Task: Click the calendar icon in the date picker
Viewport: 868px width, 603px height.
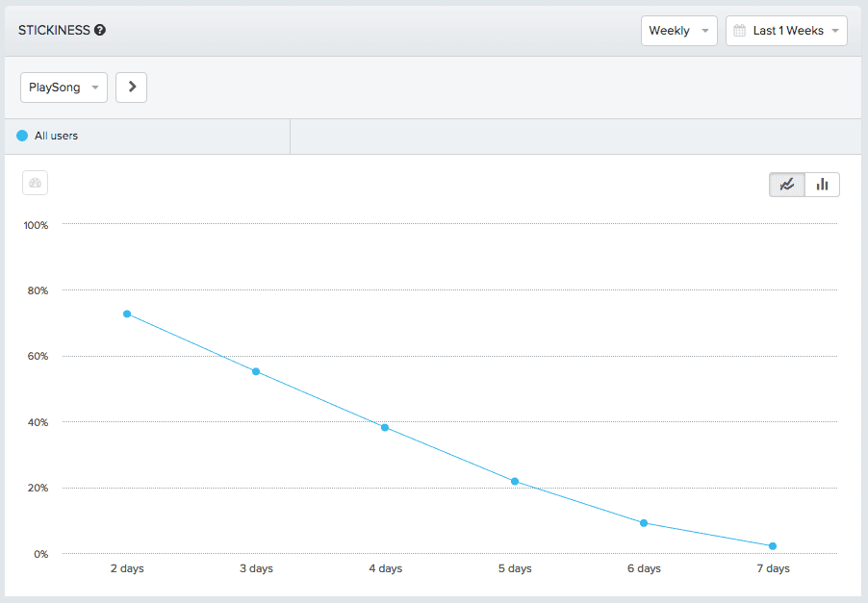Action: click(x=737, y=30)
